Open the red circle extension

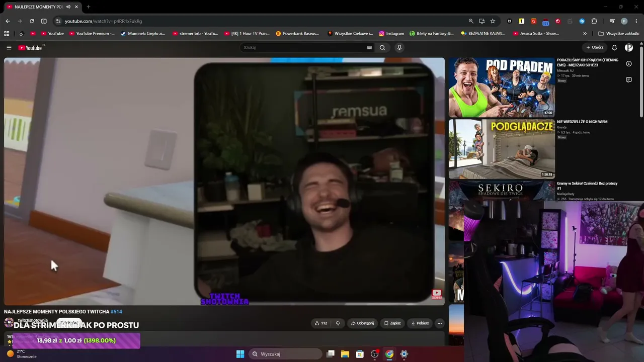[558, 21]
